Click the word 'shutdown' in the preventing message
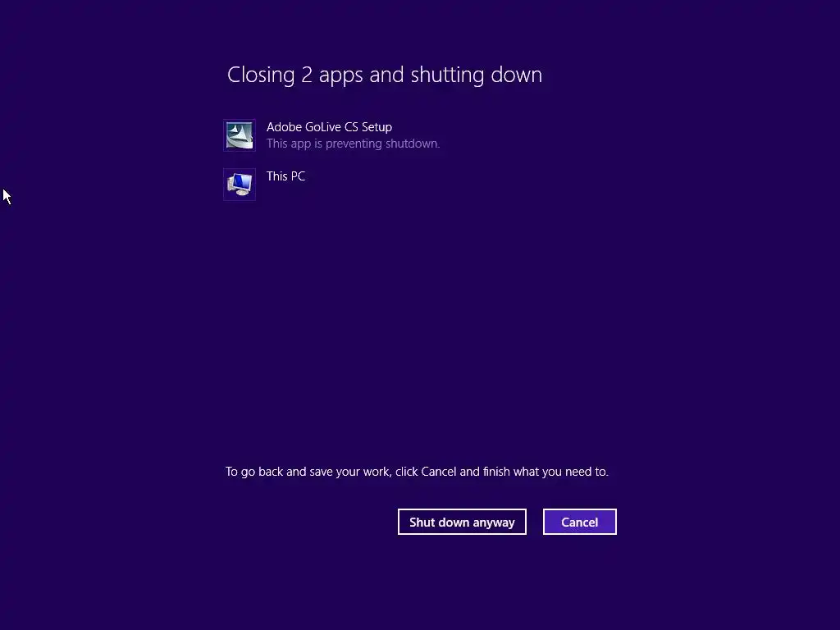840x630 pixels. 413,144
